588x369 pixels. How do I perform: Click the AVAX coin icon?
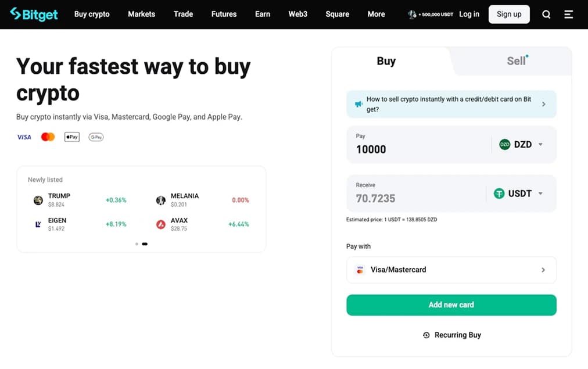click(161, 224)
